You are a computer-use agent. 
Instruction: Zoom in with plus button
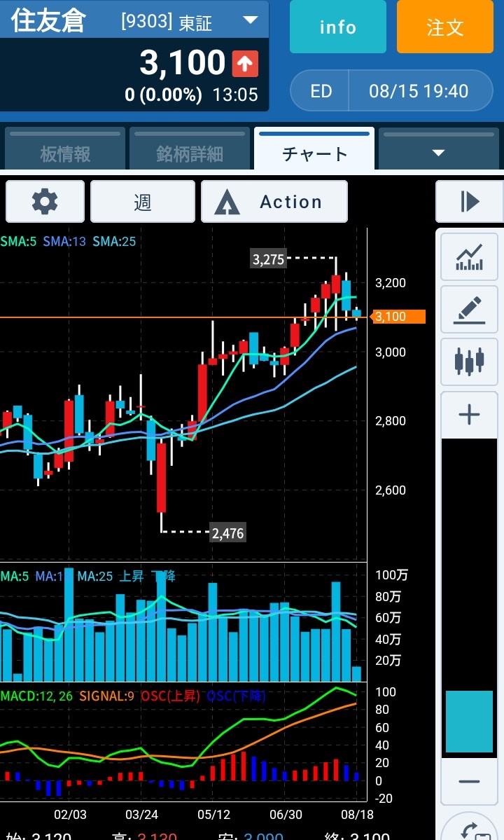[469, 415]
